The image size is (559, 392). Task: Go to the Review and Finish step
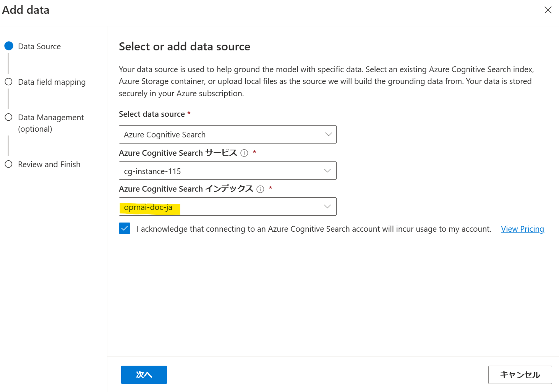49,165
